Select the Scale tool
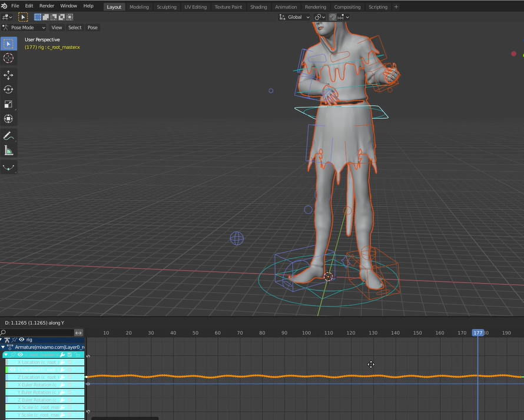Image resolution: width=524 pixels, height=420 pixels. [x=8, y=104]
